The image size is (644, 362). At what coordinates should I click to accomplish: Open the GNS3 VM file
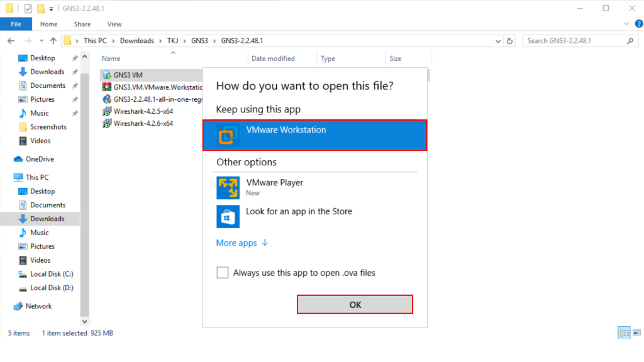128,75
